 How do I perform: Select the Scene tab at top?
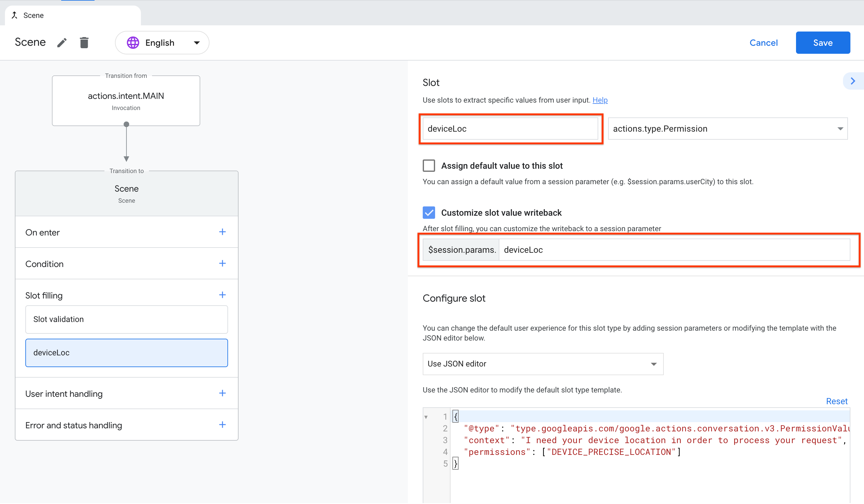[33, 15]
